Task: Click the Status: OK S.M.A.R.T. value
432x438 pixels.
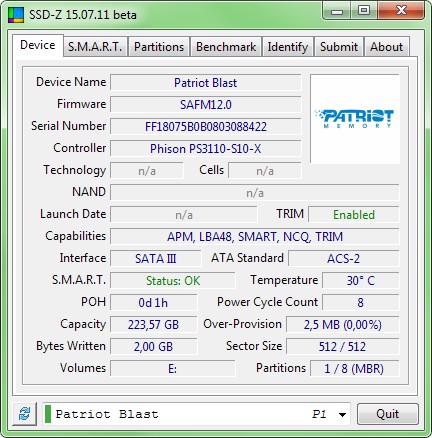Action: 173,281
